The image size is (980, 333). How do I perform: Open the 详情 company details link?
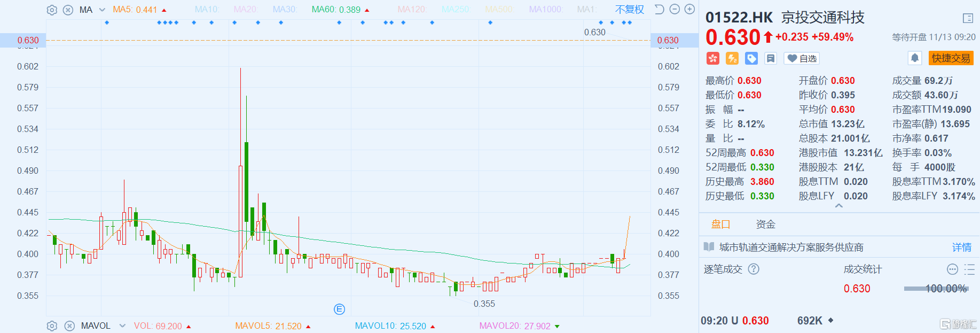[961, 247]
